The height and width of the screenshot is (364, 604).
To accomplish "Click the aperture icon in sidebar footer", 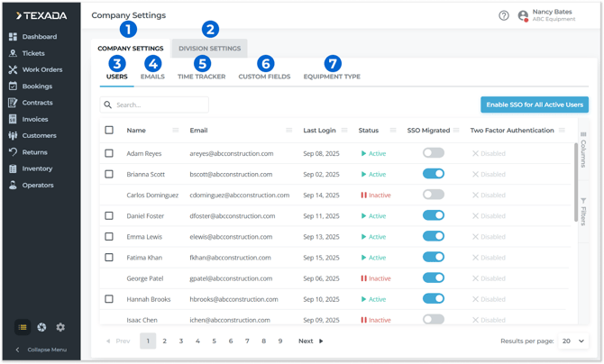I will [x=41, y=327].
